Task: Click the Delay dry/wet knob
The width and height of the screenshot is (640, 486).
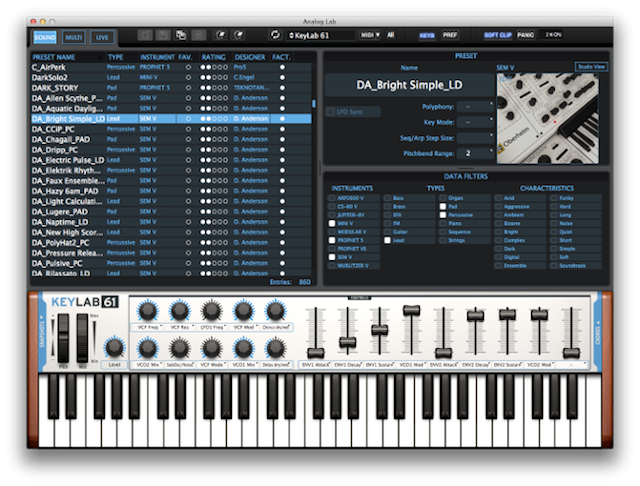Action: (276, 348)
